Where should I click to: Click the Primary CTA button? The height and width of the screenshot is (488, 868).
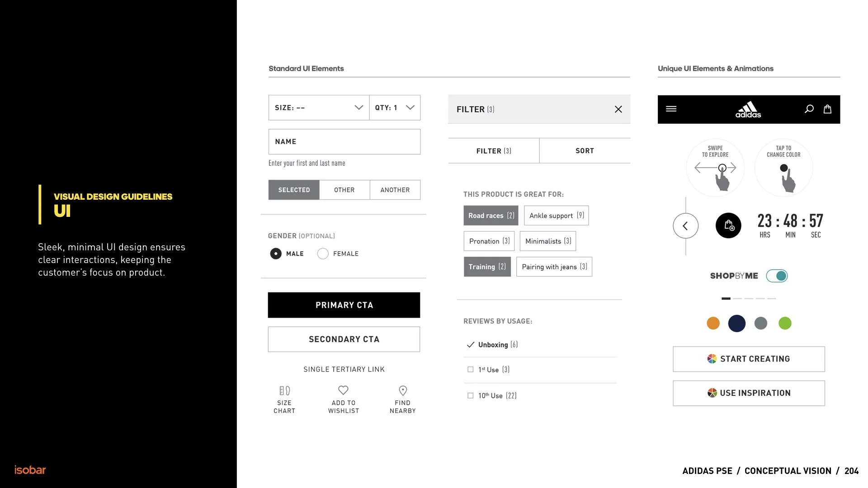(x=344, y=305)
